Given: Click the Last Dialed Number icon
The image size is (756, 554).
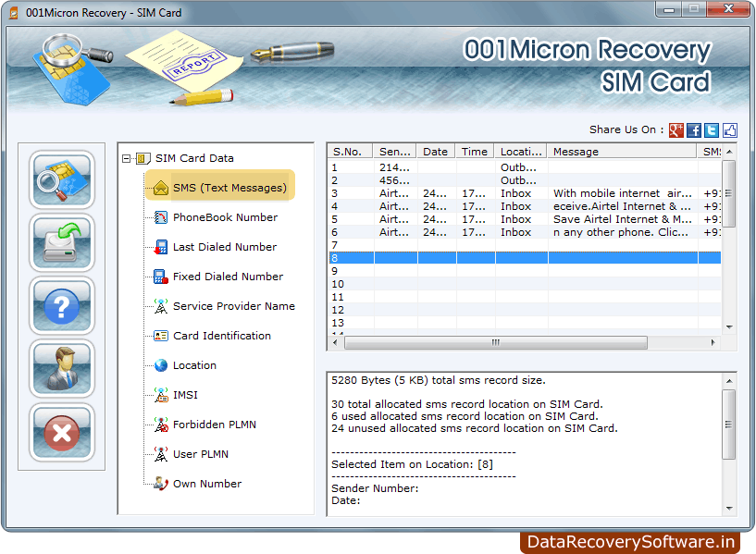Looking at the screenshot, I should click(161, 247).
